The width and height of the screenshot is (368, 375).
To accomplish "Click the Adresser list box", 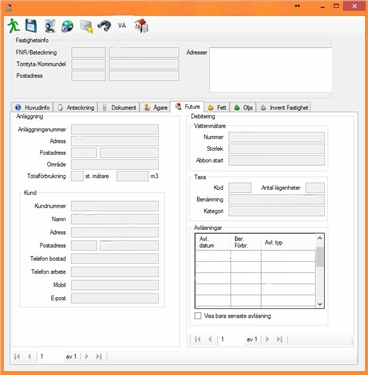I will 270,70.
